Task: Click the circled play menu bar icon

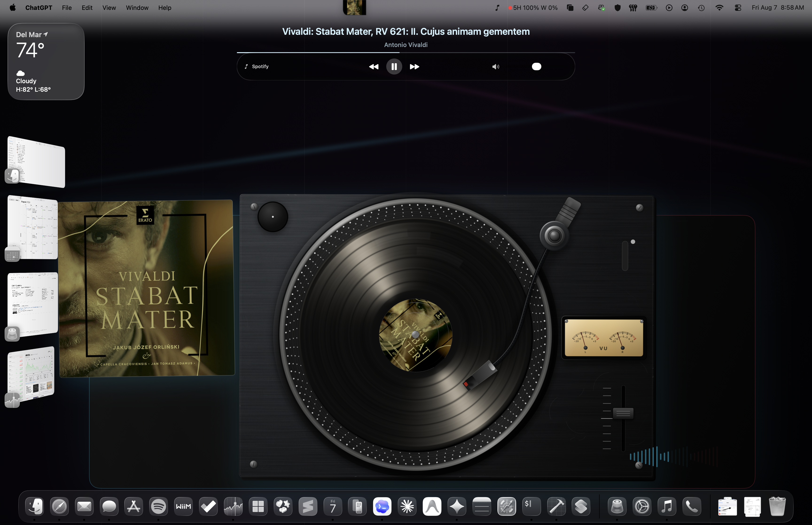Action: coord(669,8)
